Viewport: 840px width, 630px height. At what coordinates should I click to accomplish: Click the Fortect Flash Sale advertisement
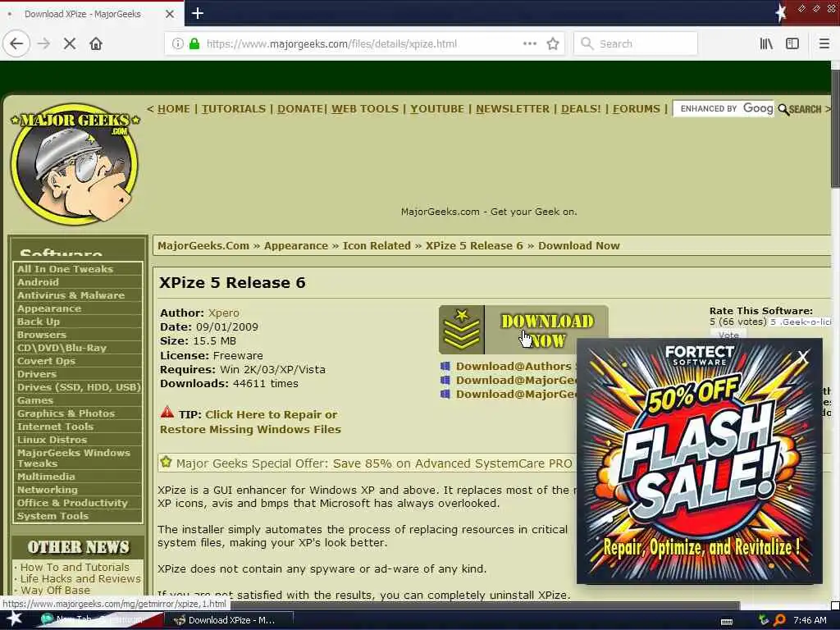[699, 461]
